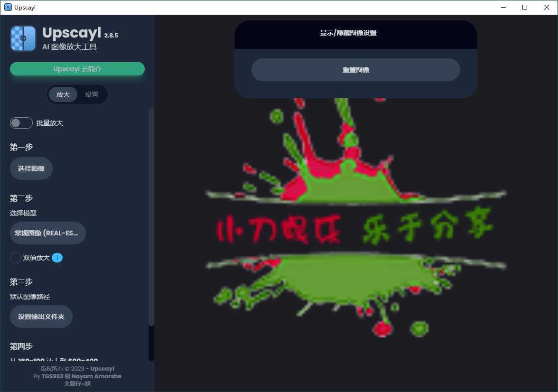
Task: Check the 双倍放大 checkbox
Action: (x=16, y=258)
